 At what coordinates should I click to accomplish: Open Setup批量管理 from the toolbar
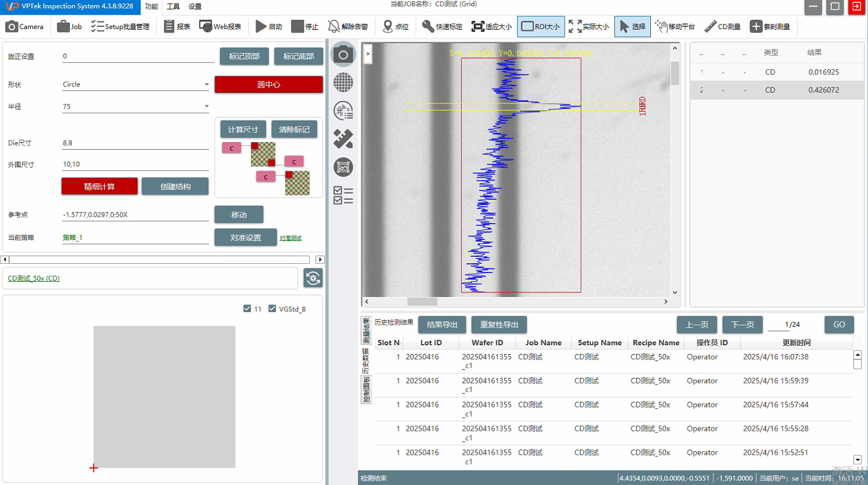click(121, 27)
